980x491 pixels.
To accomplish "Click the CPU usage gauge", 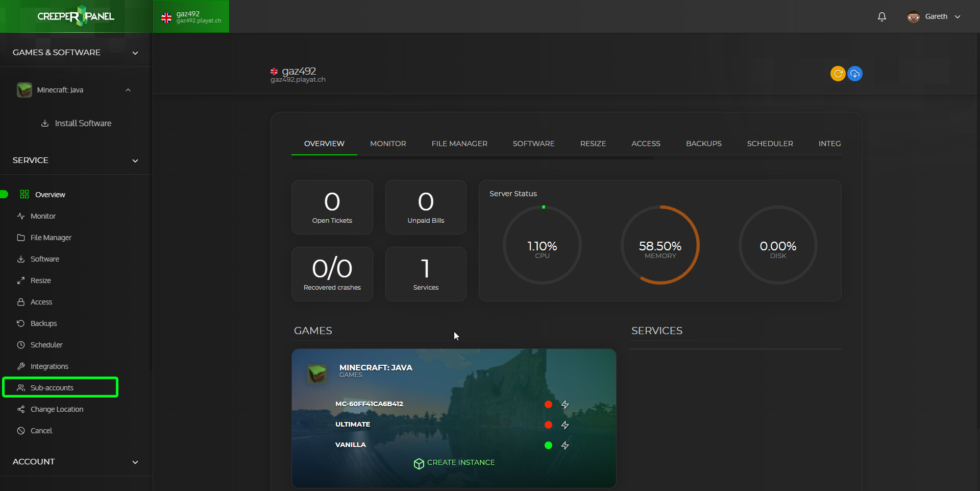I will tap(542, 245).
